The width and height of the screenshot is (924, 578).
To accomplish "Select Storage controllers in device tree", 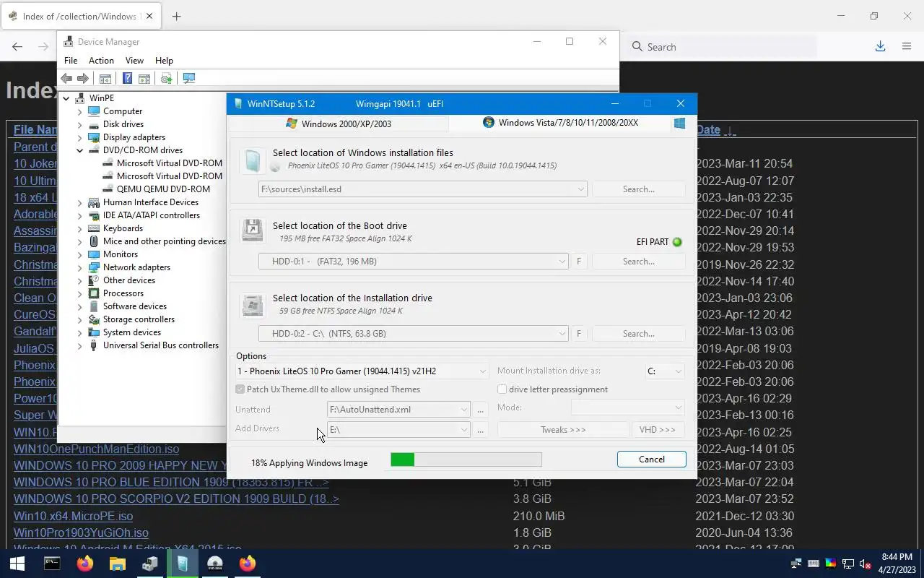I will (139, 319).
